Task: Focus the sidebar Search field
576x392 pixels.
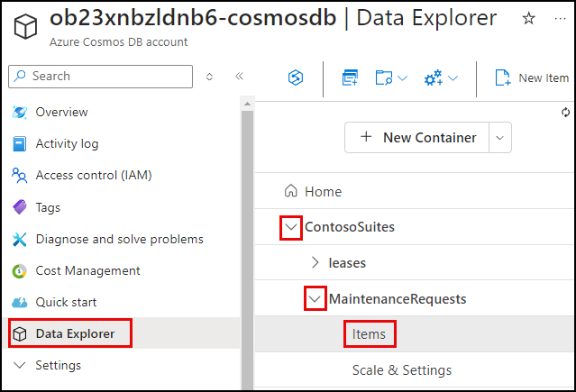Action: coord(100,77)
